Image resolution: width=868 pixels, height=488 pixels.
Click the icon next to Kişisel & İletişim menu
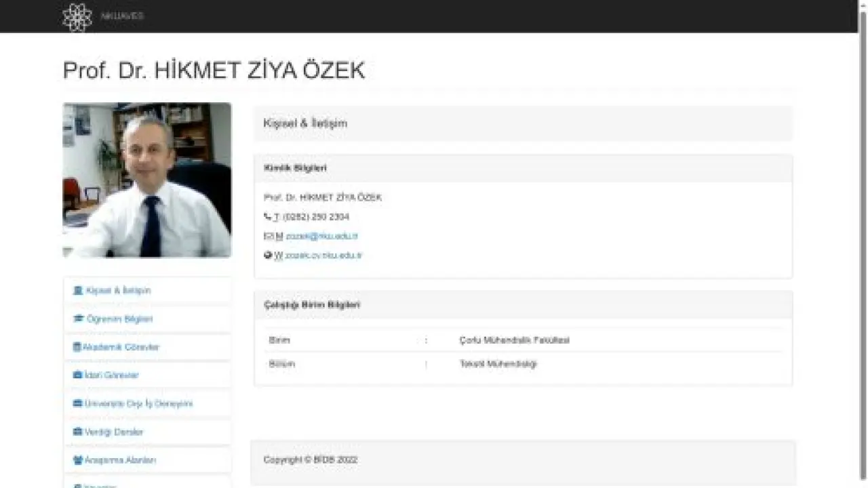(x=78, y=291)
